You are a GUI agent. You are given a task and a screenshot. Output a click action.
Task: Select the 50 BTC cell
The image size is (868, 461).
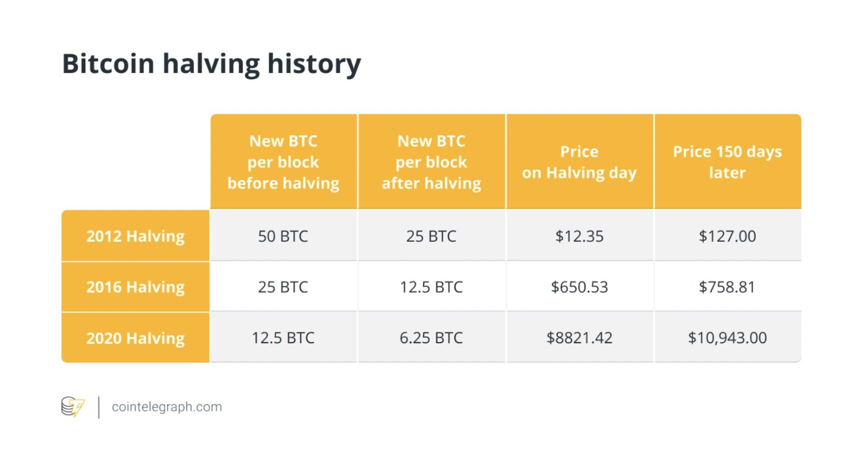tap(283, 236)
